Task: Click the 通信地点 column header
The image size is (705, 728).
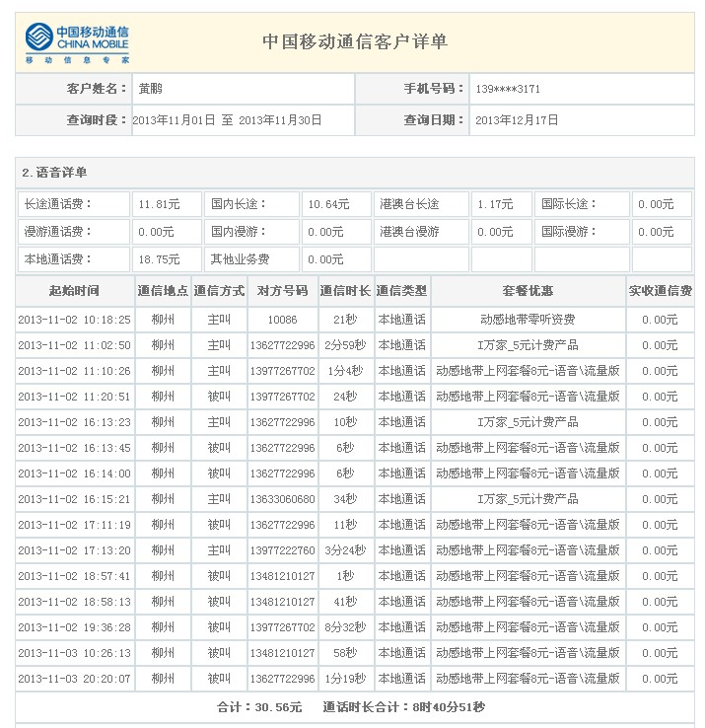Action: [163, 291]
